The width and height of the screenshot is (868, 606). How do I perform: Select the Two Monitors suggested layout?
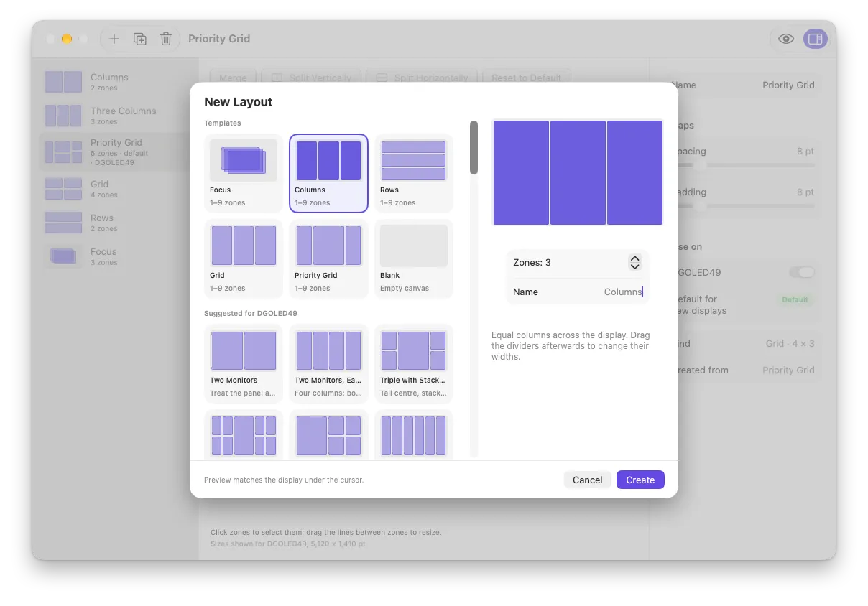click(244, 363)
